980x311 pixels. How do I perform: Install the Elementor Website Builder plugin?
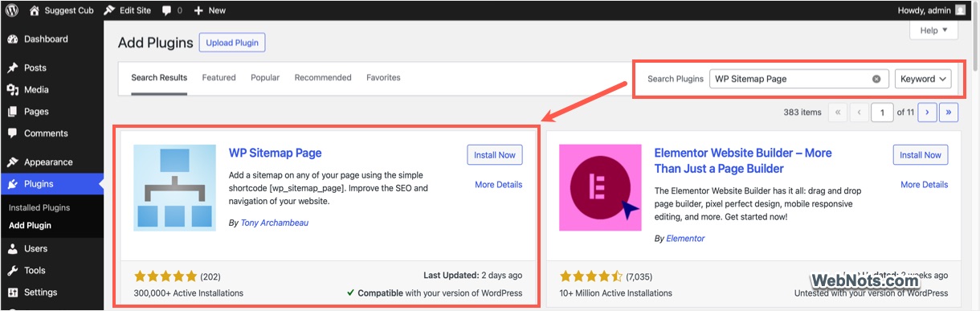coord(921,155)
